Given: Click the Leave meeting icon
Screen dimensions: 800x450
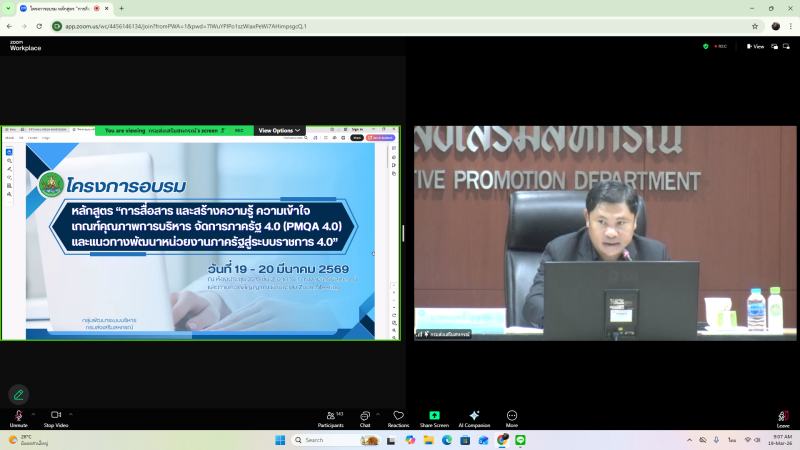Looking at the screenshot, I should click(783, 416).
